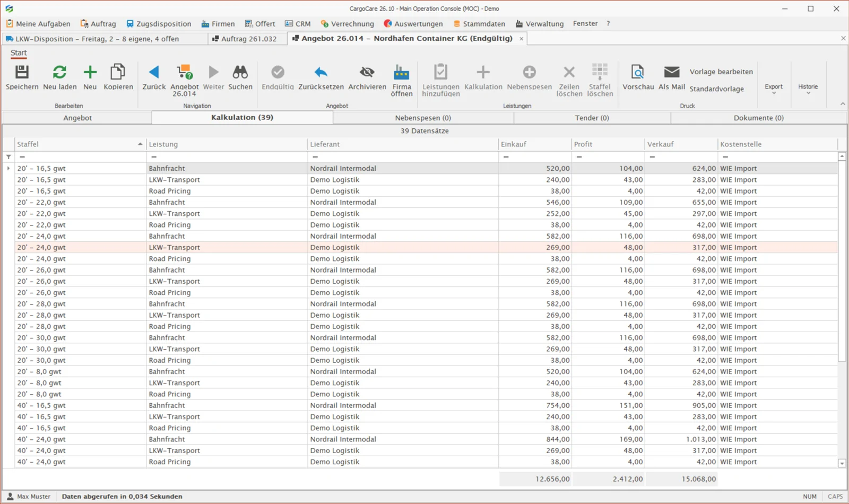This screenshot has height=504, width=849.
Task: Switch to the Nebenspesen (0) tab
Action: click(423, 118)
